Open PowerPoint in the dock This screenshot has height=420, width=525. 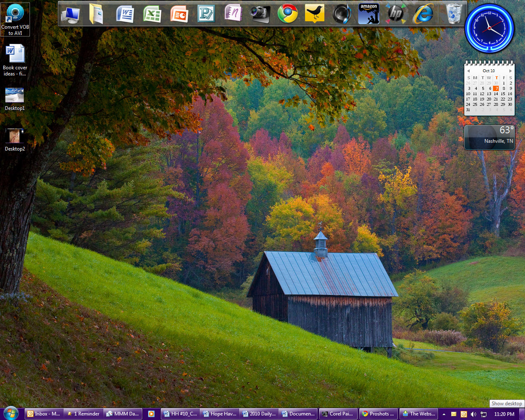(x=179, y=14)
